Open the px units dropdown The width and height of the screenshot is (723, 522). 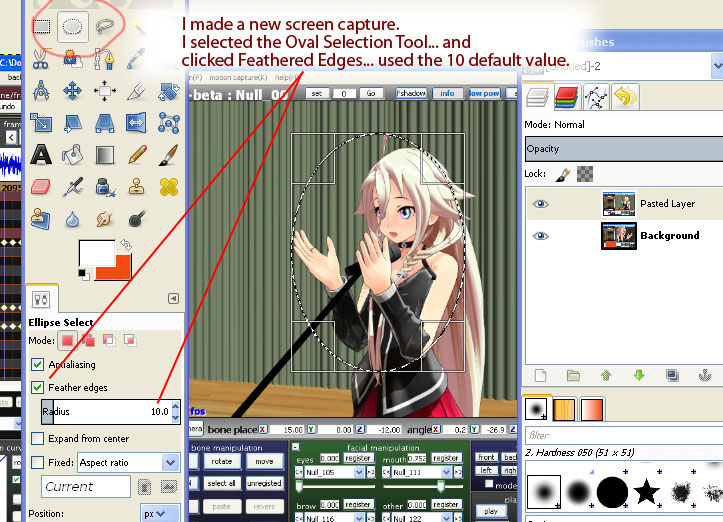pos(160,513)
